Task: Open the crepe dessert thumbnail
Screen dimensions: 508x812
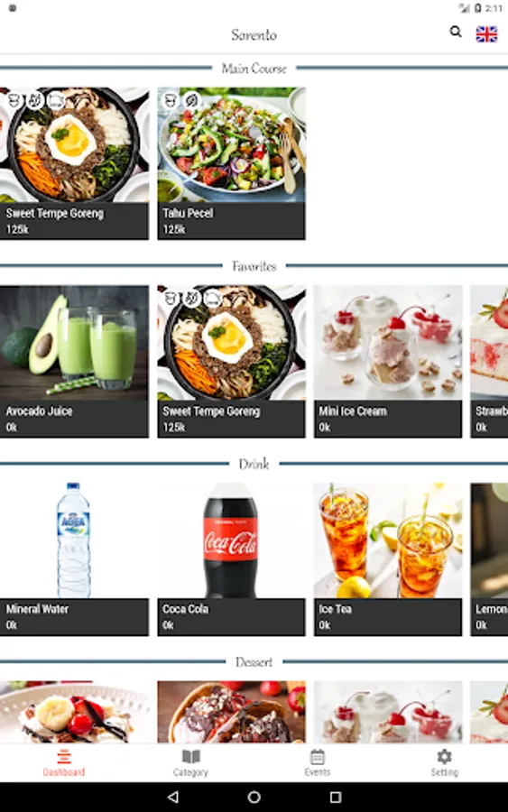Action: coord(232,712)
